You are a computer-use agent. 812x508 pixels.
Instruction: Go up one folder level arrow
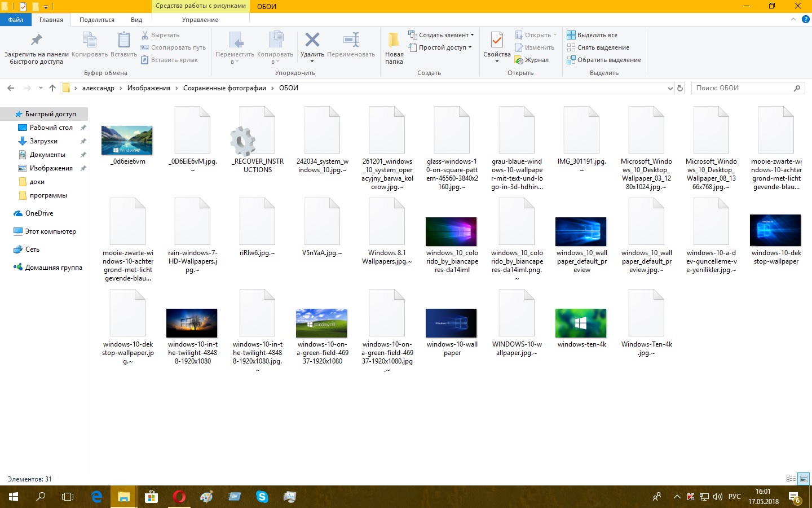(x=52, y=88)
